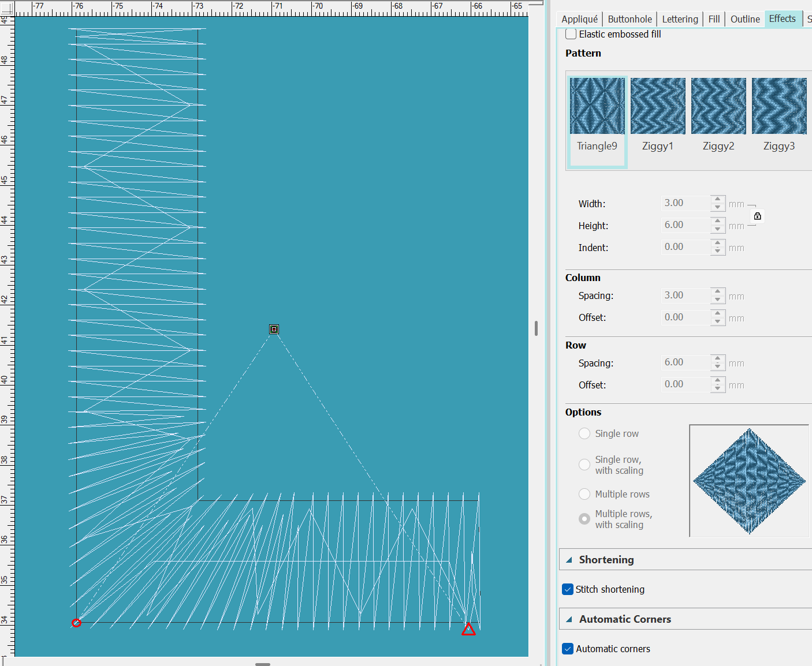Click the Height value field
The image size is (812, 666).
pos(686,225)
